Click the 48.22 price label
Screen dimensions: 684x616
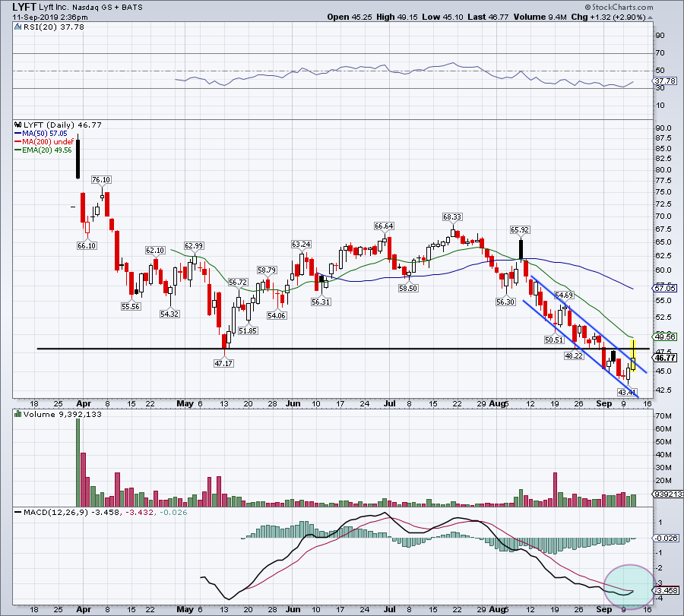coord(574,355)
